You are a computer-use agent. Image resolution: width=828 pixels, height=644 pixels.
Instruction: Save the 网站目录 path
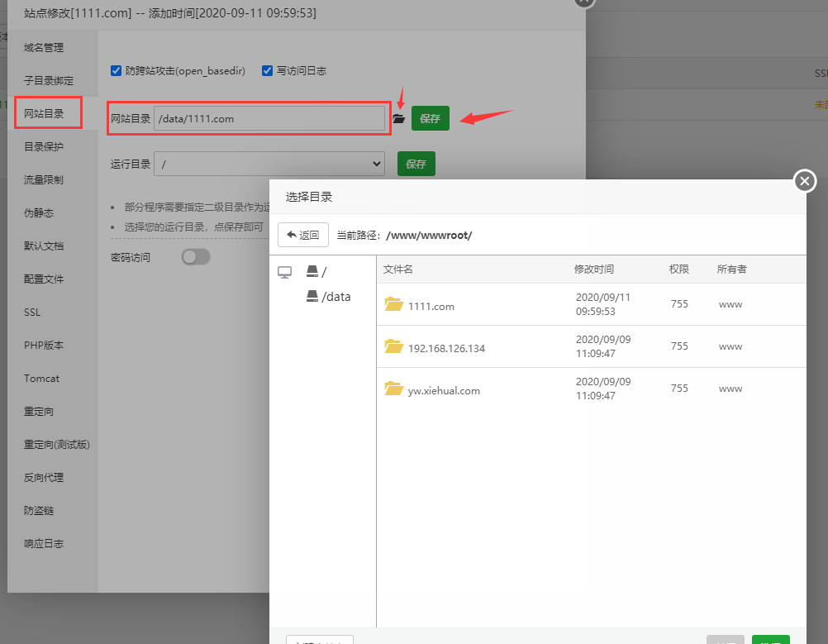point(431,118)
